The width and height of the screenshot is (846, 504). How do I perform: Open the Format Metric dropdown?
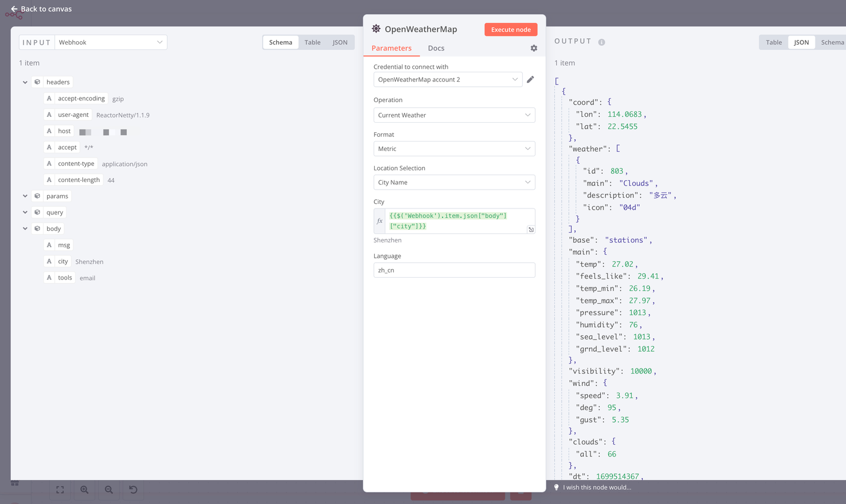[x=454, y=149]
